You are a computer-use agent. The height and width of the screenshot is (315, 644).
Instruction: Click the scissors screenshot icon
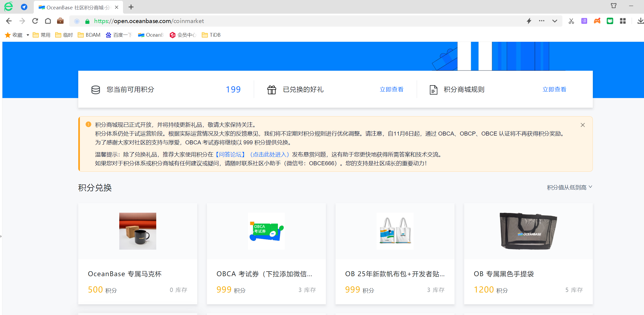tap(571, 21)
